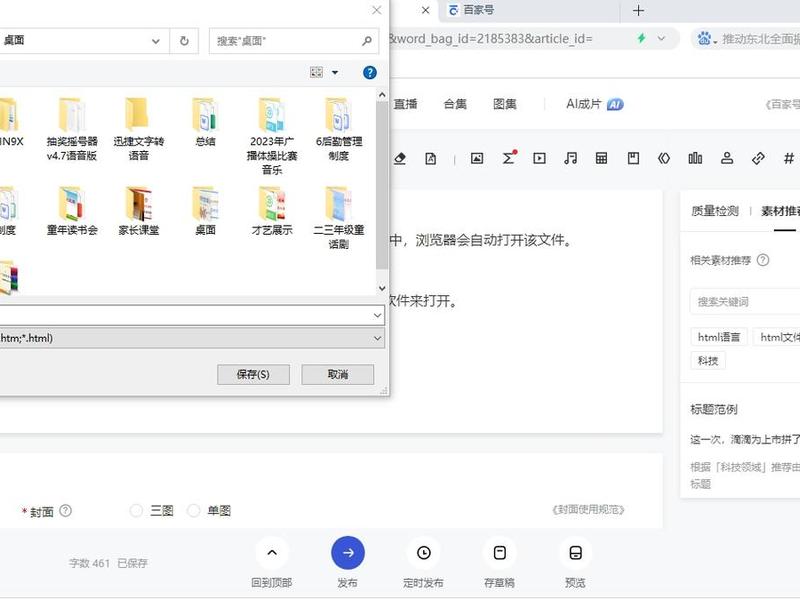Switch to the 合集 tab

click(455, 104)
